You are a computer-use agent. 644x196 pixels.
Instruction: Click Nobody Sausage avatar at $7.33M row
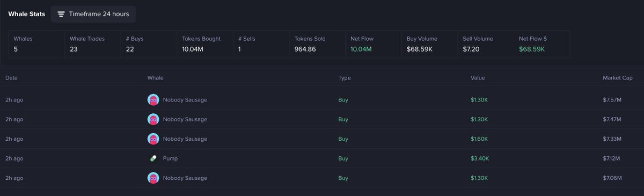tap(153, 139)
